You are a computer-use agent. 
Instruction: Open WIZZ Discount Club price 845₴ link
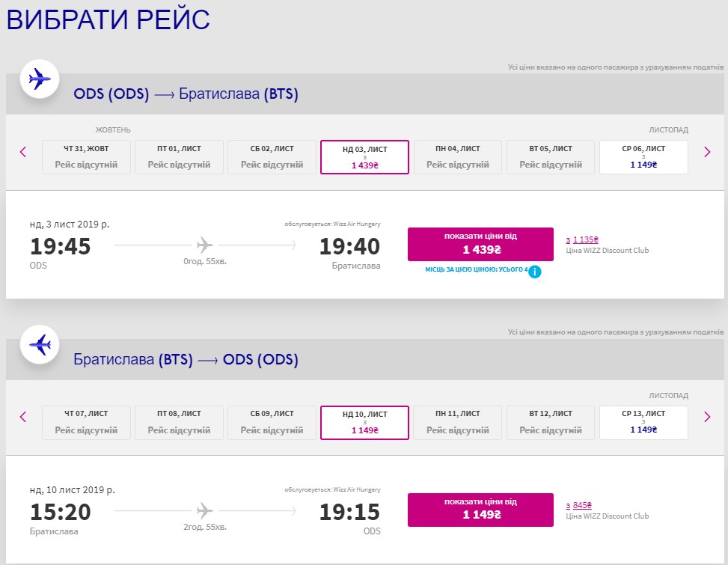click(x=579, y=505)
